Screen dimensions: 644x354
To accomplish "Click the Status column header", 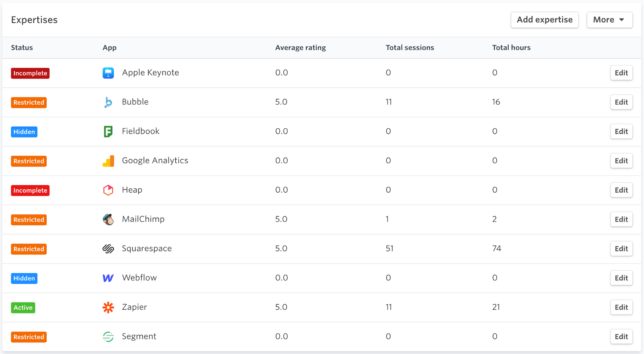I will pos(22,47).
